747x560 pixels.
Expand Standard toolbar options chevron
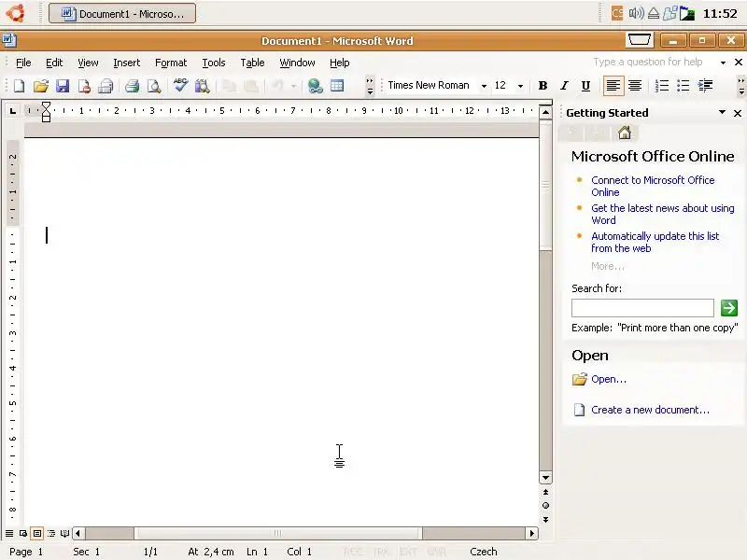tap(370, 86)
